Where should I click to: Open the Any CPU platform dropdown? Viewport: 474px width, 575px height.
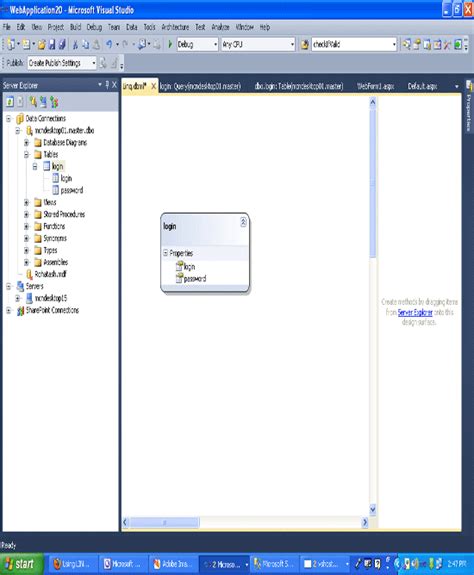(292, 44)
